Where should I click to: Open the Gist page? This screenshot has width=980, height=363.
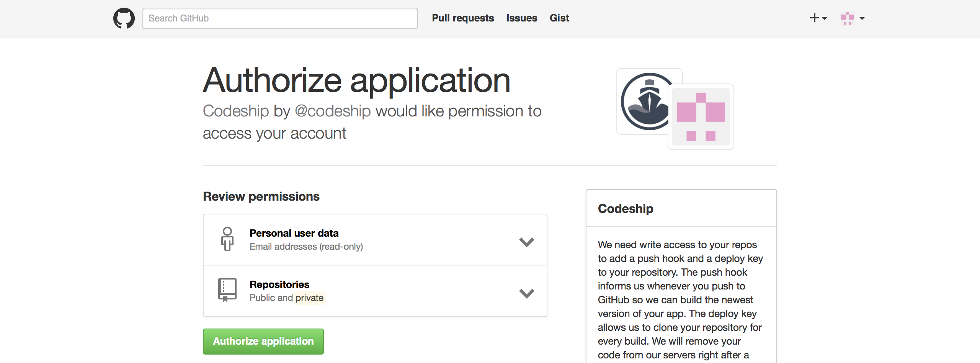(559, 18)
